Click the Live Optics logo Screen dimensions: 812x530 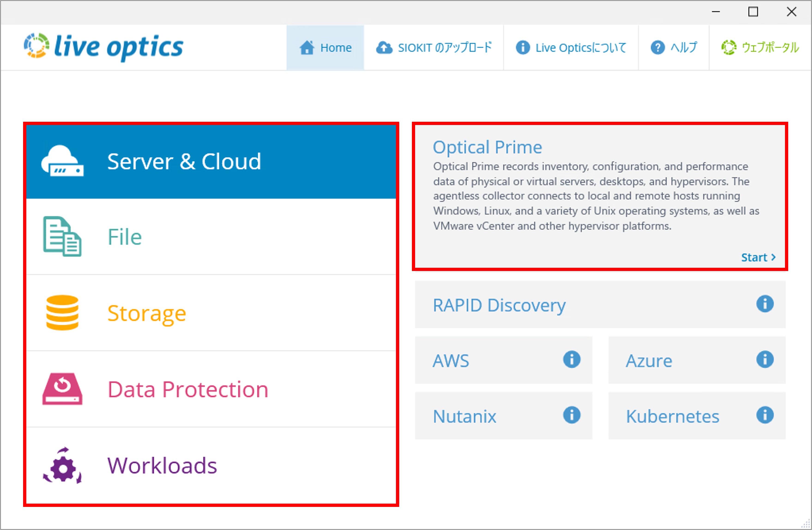click(x=103, y=47)
